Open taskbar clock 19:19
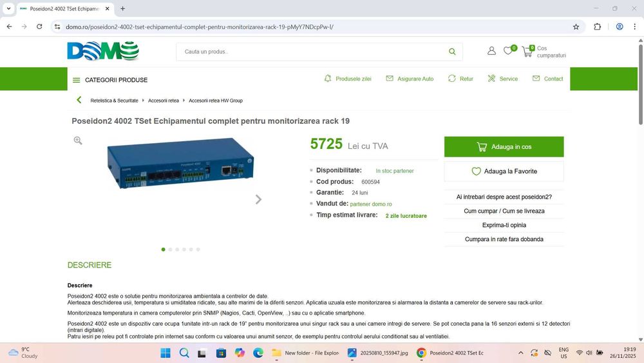644x363 pixels. tap(623, 353)
